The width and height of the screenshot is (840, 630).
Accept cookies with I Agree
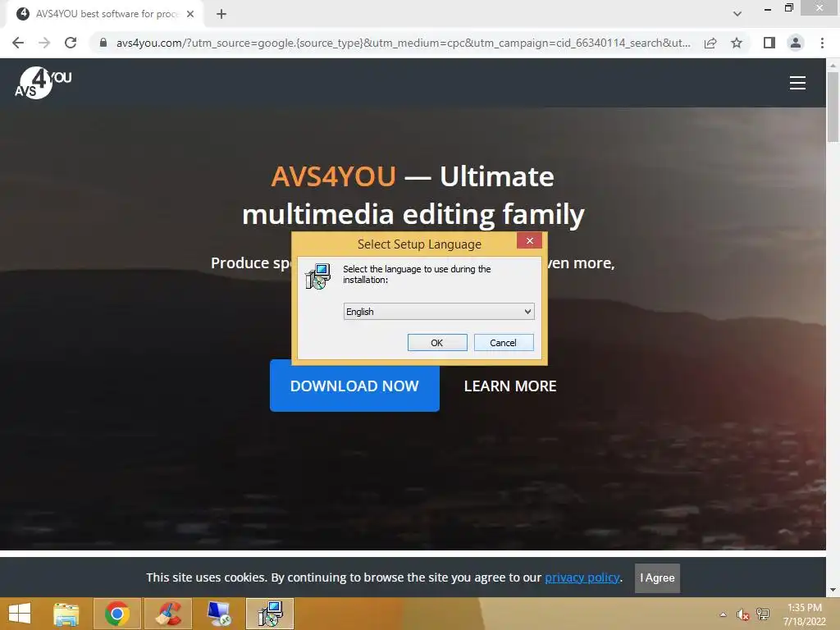(657, 578)
